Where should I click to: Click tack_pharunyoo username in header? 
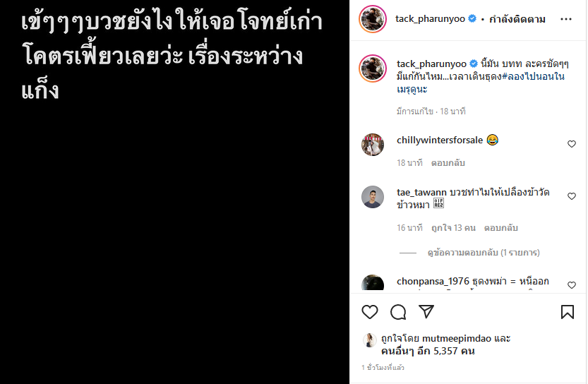click(x=430, y=19)
